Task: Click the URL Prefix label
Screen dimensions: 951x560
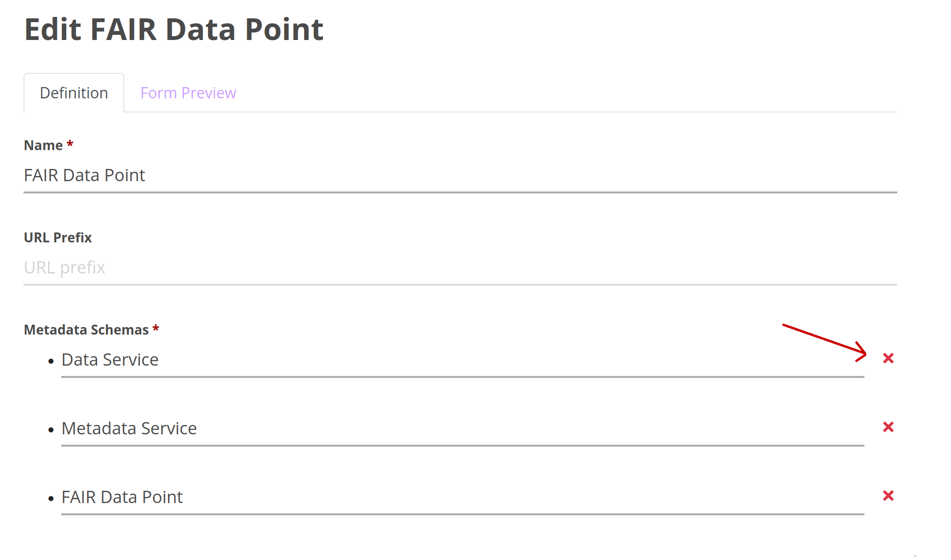Action: point(58,238)
